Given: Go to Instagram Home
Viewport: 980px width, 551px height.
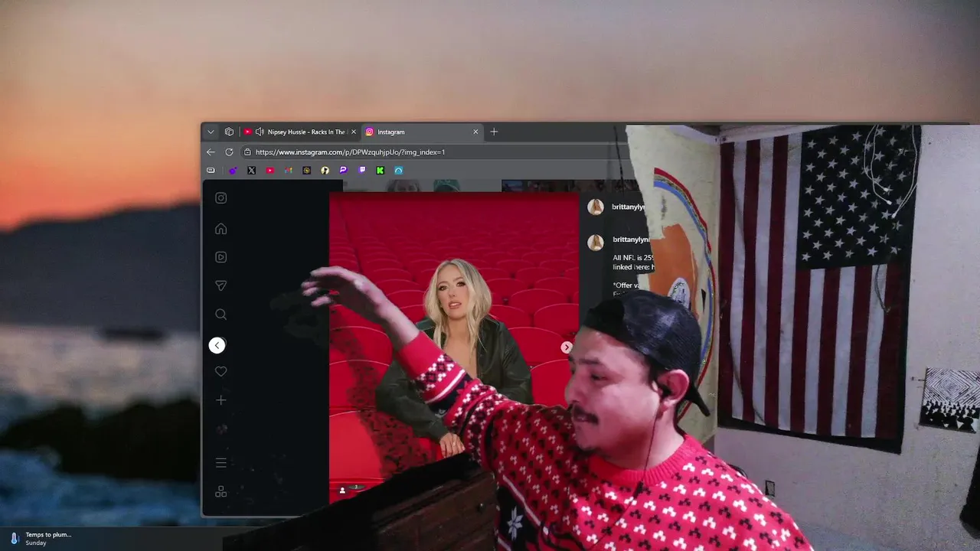Looking at the screenshot, I should [220, 229].
